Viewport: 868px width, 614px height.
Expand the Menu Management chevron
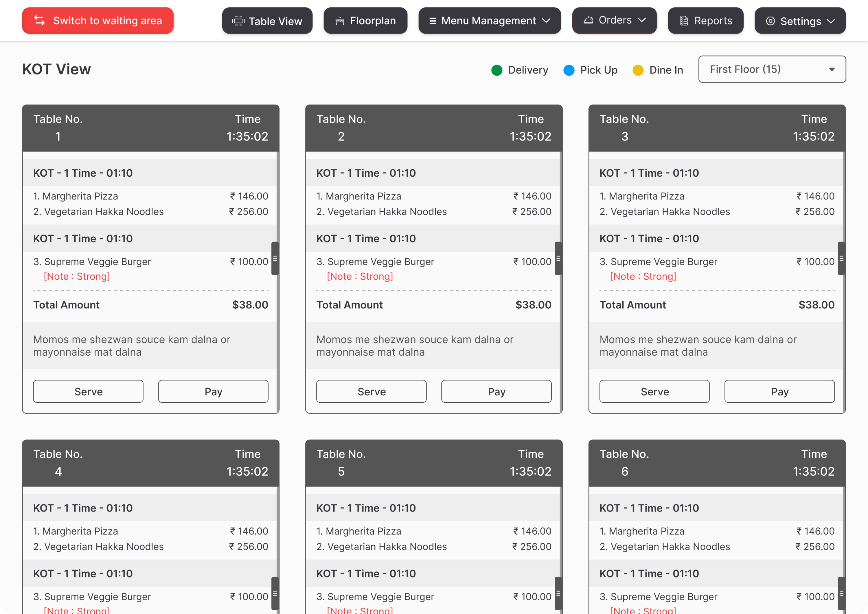[x=546, y=21]
